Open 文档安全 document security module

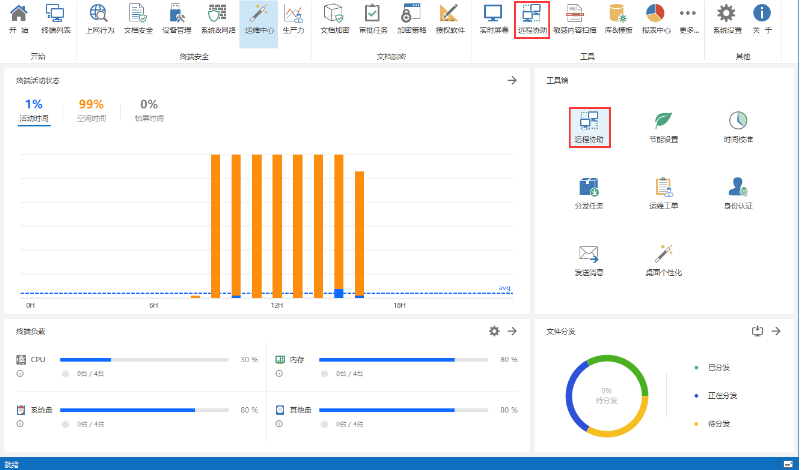click(x=138, y=19)
